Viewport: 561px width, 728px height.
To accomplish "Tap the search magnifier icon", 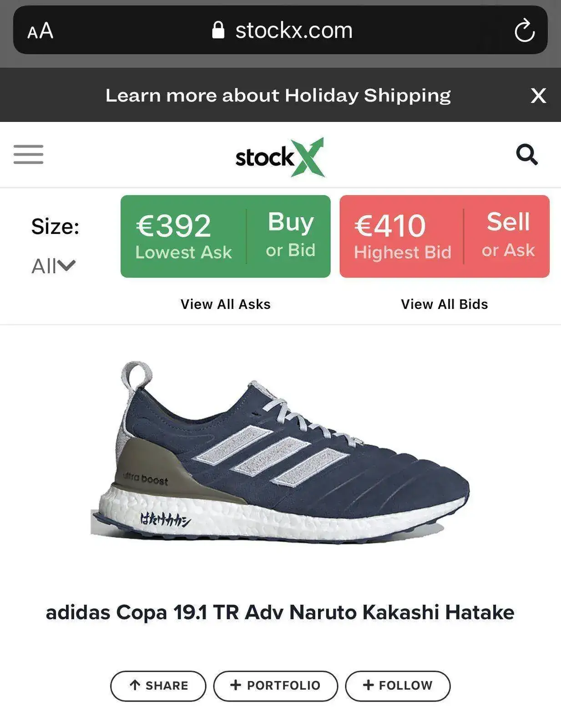I will (x=527, y=155).
